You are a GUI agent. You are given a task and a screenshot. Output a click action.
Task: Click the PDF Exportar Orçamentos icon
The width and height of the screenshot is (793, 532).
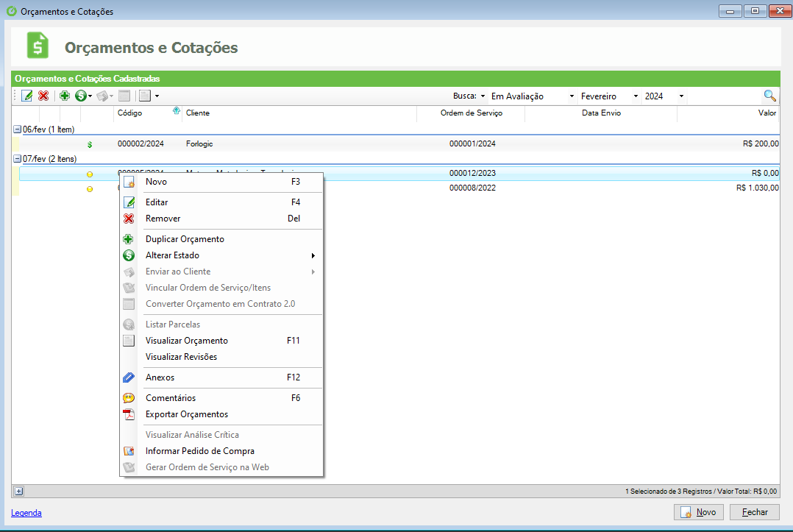click(129, 414)
